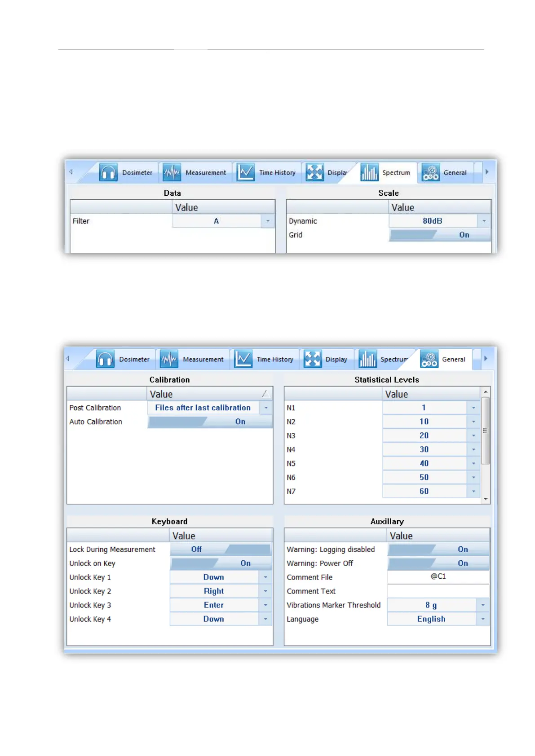The width and height of the screenshot is (535, 756).
Task: Toggle Warning: Logging disabled switch
Action: [438, 549]
